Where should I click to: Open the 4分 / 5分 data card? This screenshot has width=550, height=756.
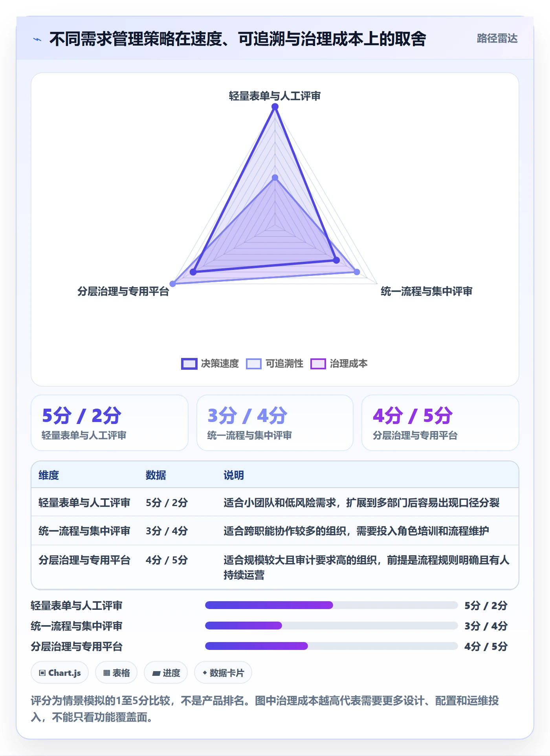(x=440, y=423)
